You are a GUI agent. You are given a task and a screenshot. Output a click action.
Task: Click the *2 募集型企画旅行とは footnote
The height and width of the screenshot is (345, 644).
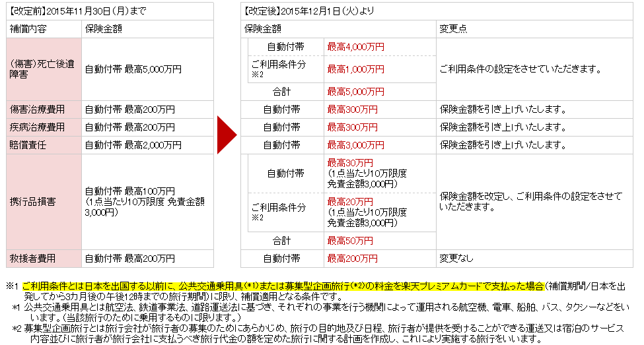(x=318, y=334)
